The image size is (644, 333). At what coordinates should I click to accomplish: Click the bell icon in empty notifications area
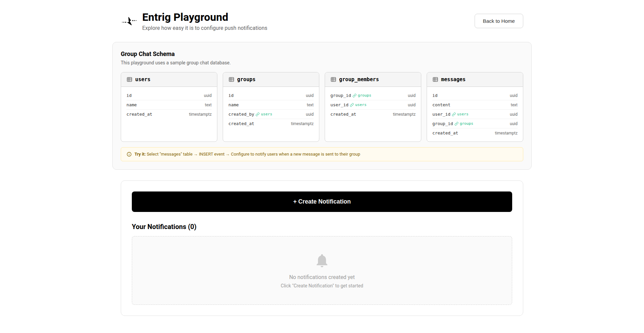(322, 261)
